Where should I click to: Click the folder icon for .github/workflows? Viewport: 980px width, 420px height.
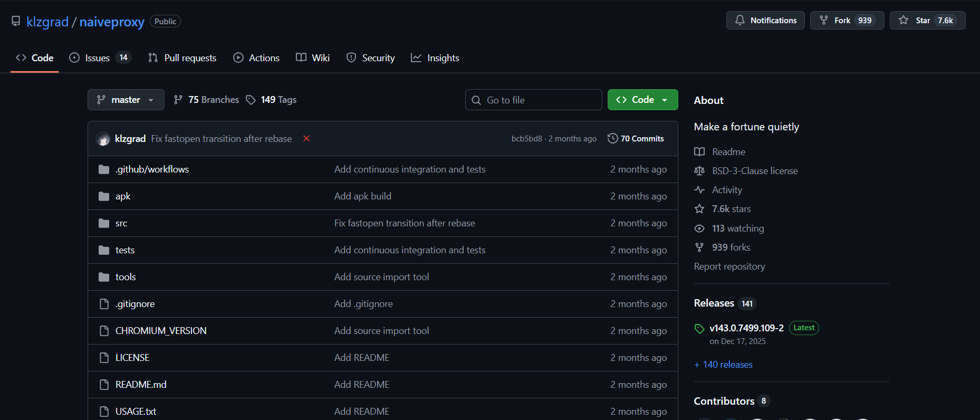point(104,169)
